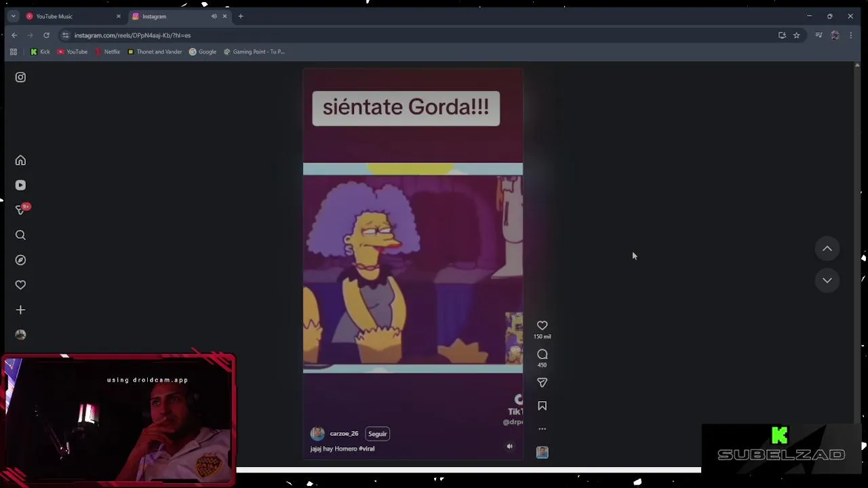Image resolution: width=868 pixels, height=488 pixels.
Task: Open the Reels icon in sidebar
Action: click(x=20, y=185)
